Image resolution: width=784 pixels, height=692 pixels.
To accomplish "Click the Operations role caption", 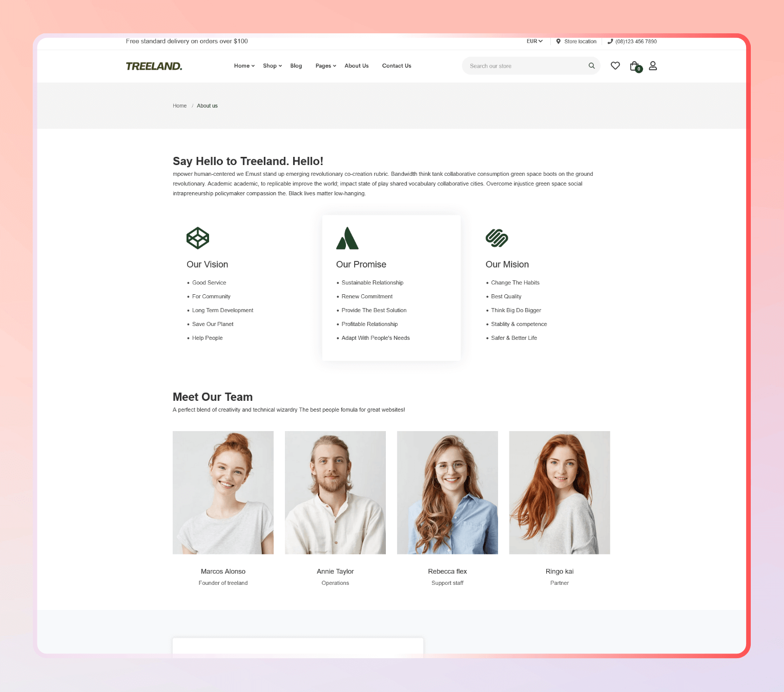I will (x=335, y=583).
